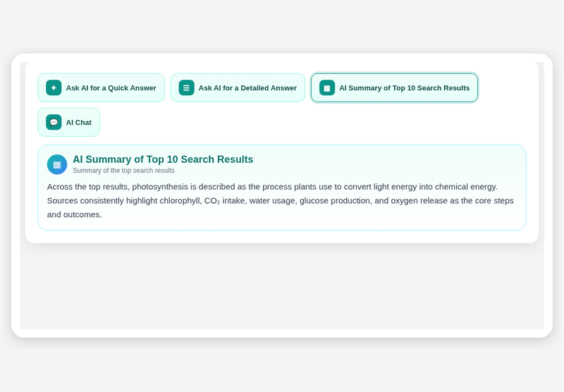The width and height of the screenshot is (564, 392).
Task: Click the subtitle 'Summary of the top search results'
Action: click(x=124, y=171)
